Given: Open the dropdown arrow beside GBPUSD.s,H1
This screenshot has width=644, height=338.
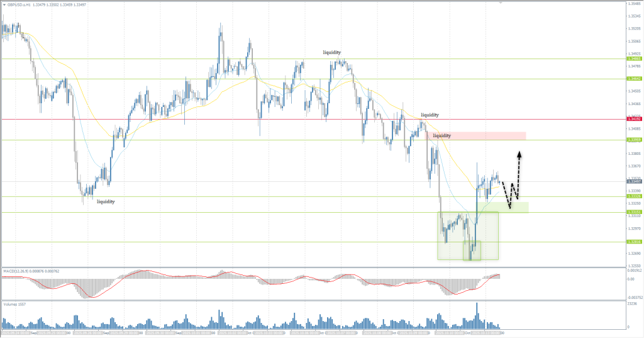Looking at the screenshot, I should pos(4,4).
